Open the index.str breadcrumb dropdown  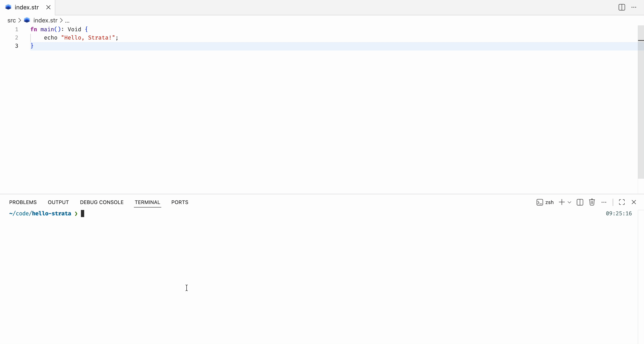tap(45, 21)
